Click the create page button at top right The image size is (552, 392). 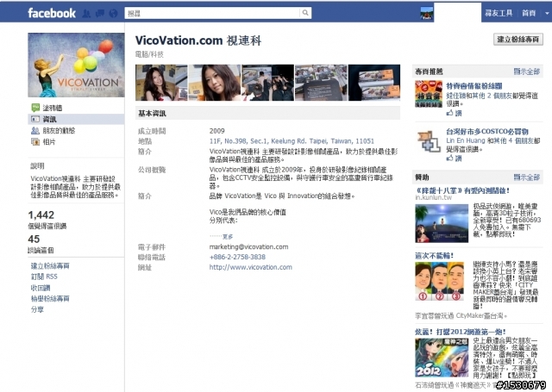517,39
